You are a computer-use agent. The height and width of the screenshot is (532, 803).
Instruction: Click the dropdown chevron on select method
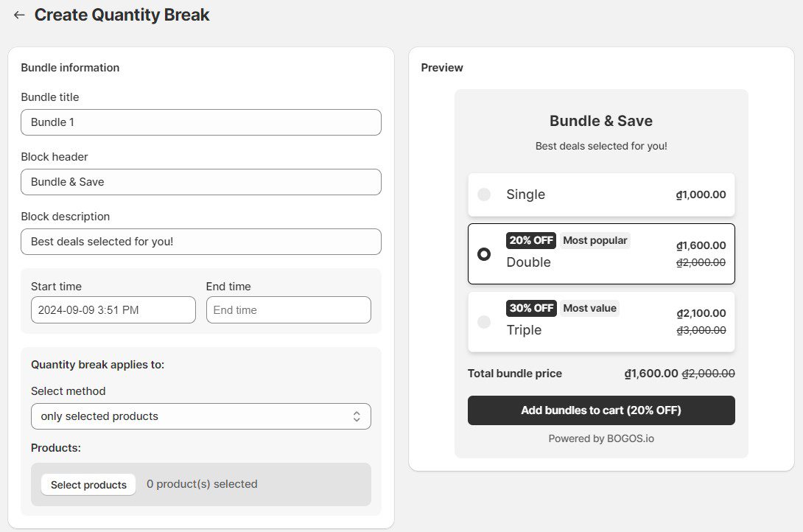(357, 416)
